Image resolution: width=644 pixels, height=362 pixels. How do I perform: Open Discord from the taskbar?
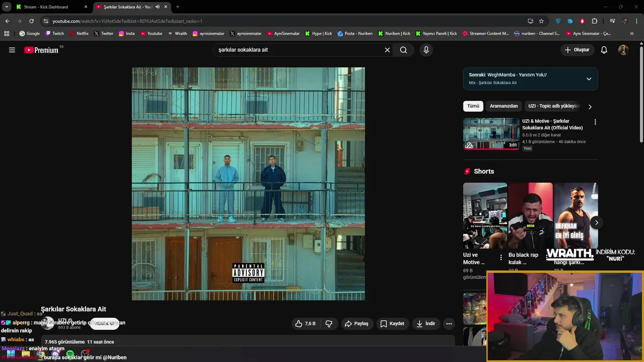point(55,354)
